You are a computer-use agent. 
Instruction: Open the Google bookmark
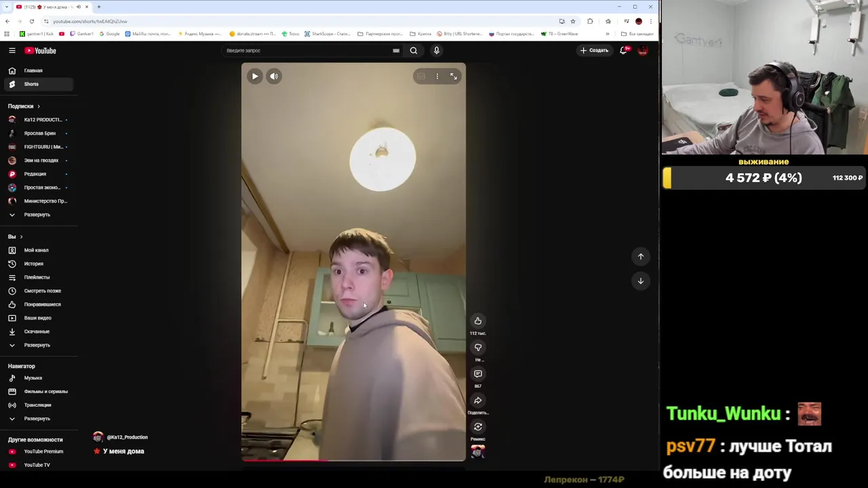pyautogui.click(x=110, y=34)
